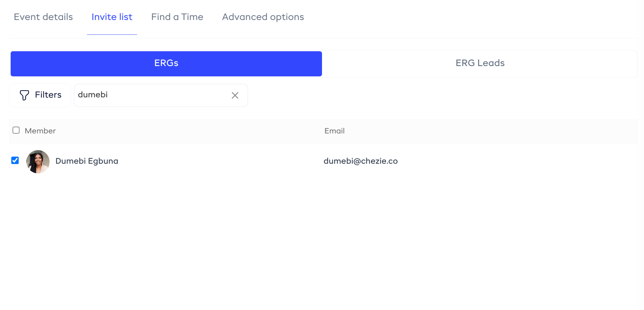644x310 pixels.
Task: Select the ERGs segment
Action: pos(166,63)
